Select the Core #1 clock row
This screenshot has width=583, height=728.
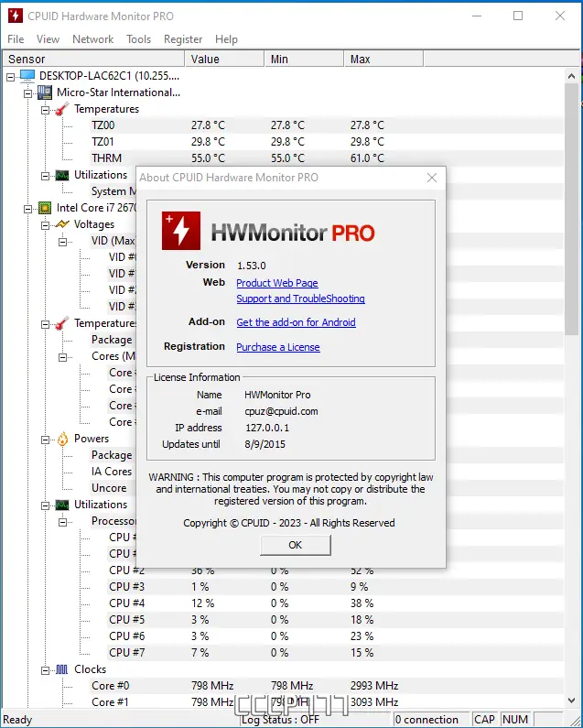tap(327, 702)
